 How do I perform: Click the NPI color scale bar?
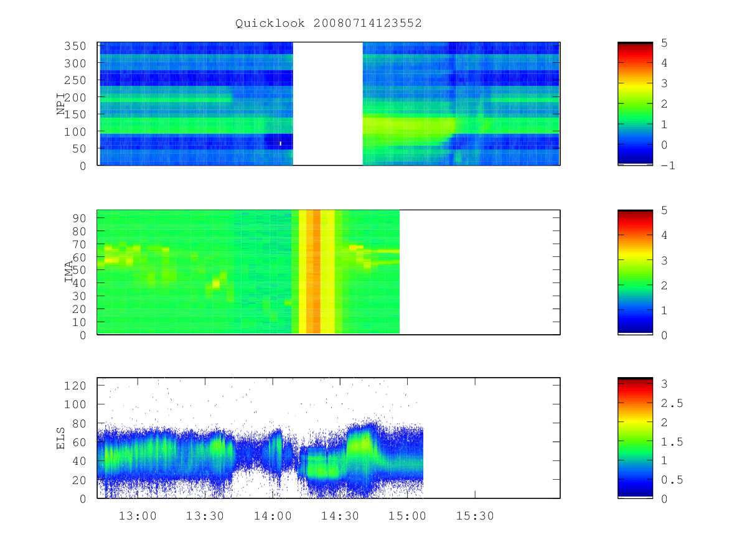click(x=635, y=104)
